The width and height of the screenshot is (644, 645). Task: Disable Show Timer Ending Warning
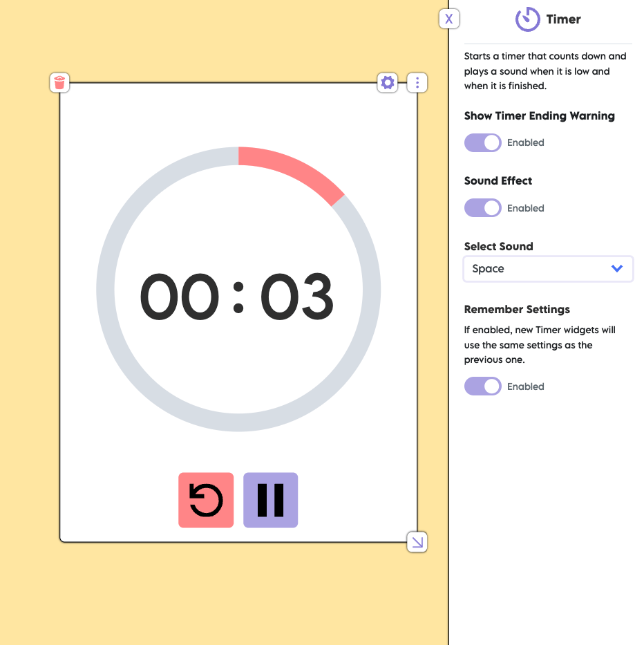click(482, 142)
